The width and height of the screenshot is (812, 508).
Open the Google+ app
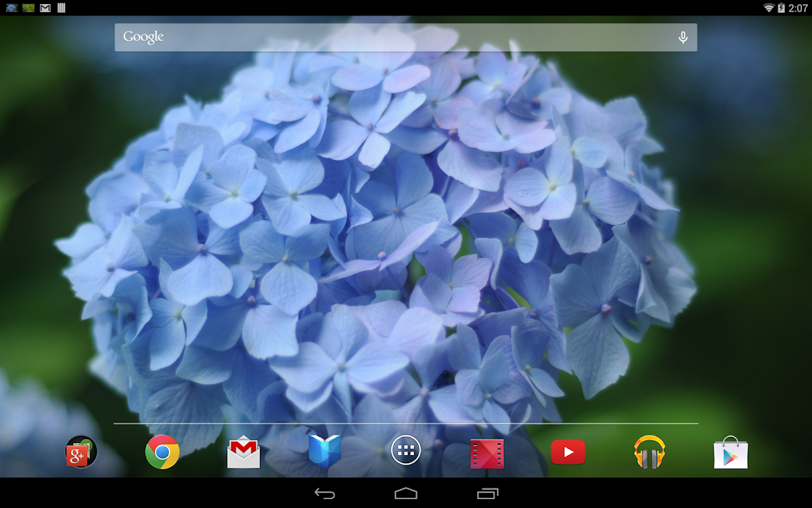[81, 452]
